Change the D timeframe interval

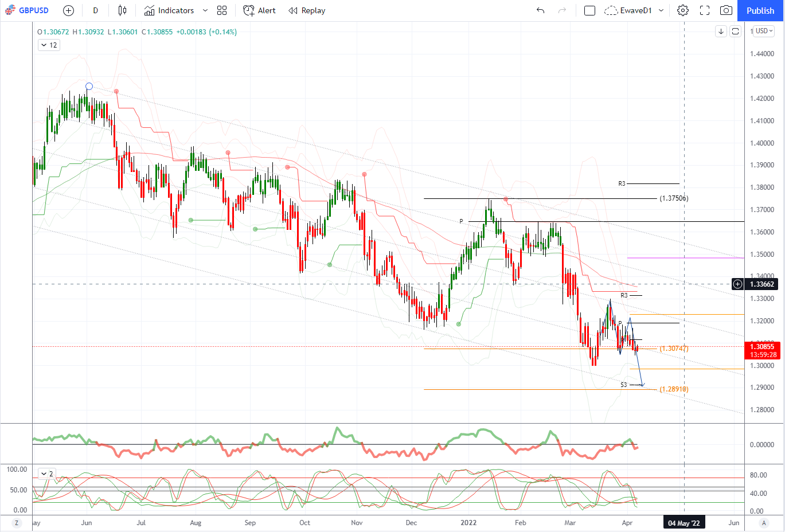[x=95, y=10]
